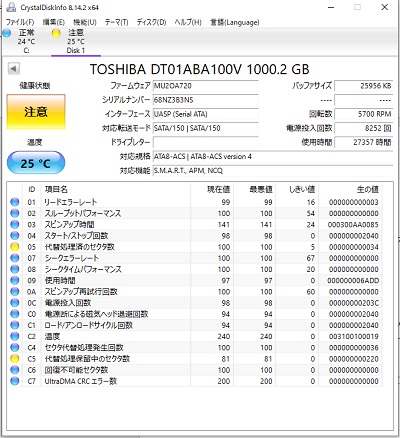Click the buffer size field 25956 KB
Viewport: 400px width, 438px height.
coord(364,86)
